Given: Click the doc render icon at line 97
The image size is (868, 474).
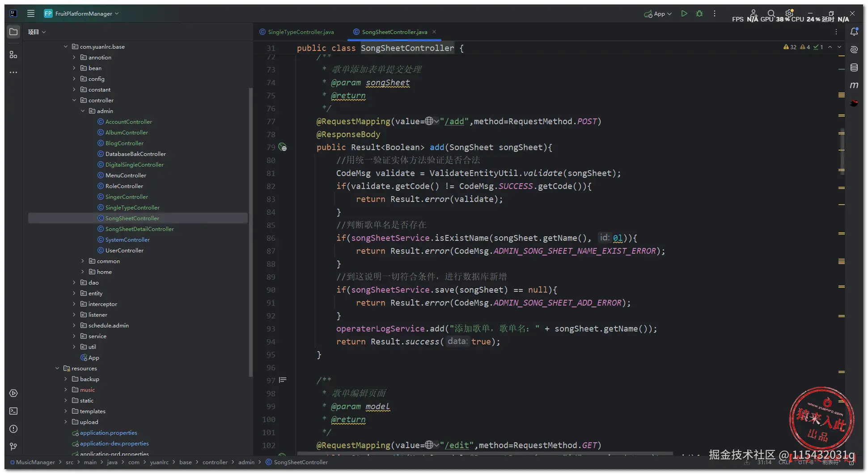Looking at the screenshot, I should click(x=283, y=380).
